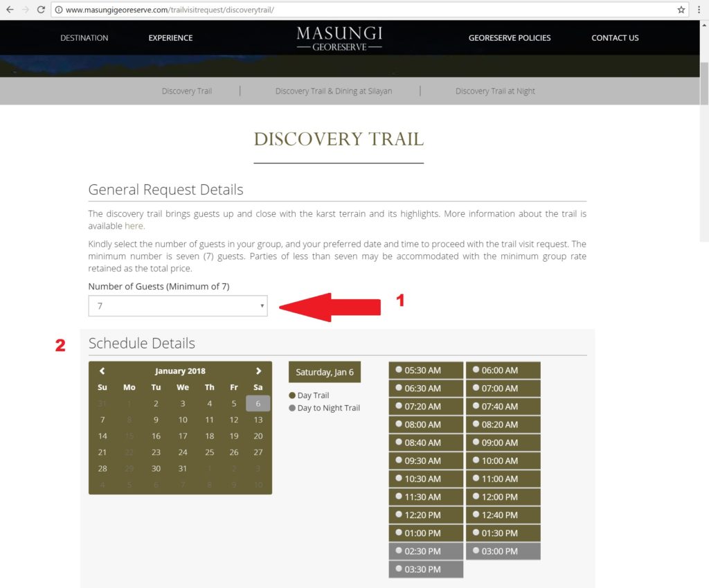Pick the 07:40 AM time slot
709x588 pixels.
(x=503, y=406)
